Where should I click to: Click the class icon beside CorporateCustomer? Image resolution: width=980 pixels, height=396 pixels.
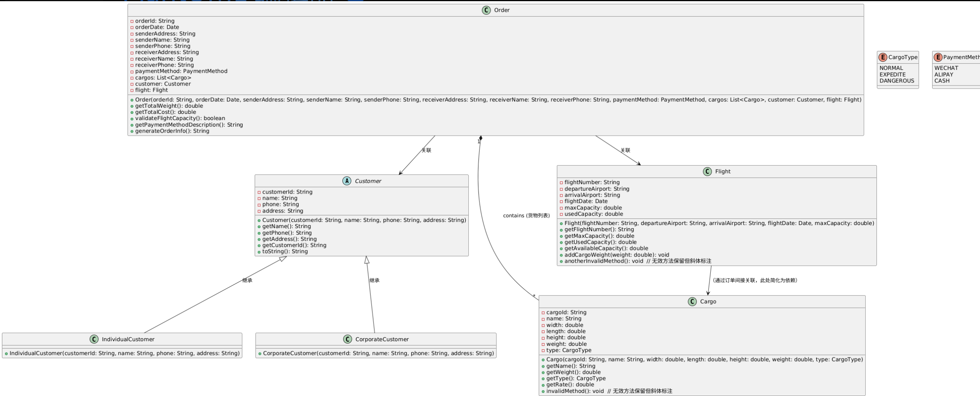coord(347,339)
